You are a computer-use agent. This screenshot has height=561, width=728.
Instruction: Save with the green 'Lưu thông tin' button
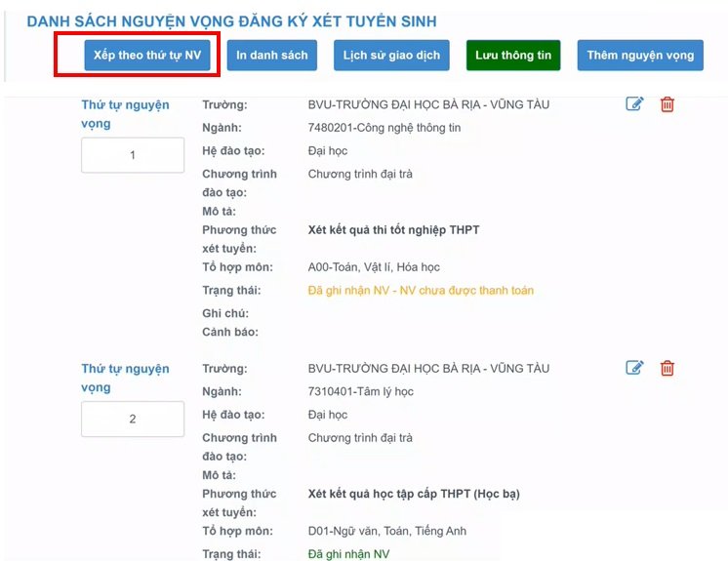coord(513,55)
